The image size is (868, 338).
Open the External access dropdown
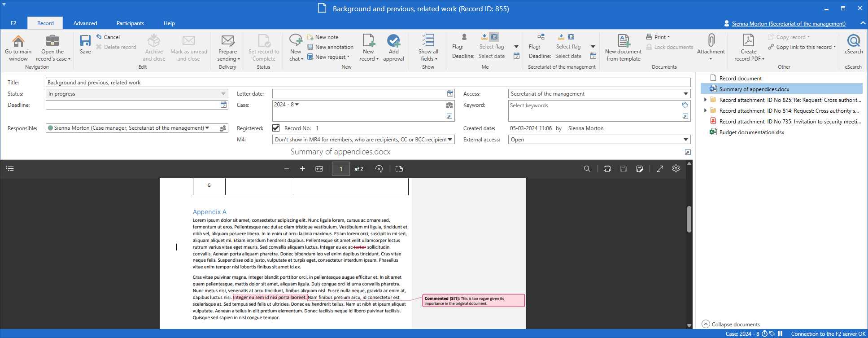[685, 140]
